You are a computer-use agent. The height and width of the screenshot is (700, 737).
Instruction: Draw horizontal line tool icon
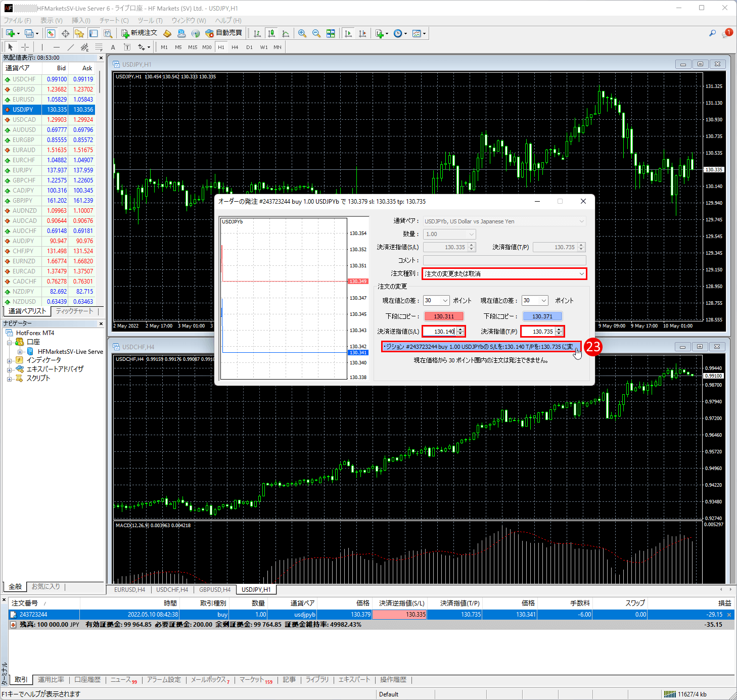click(56, 47)
